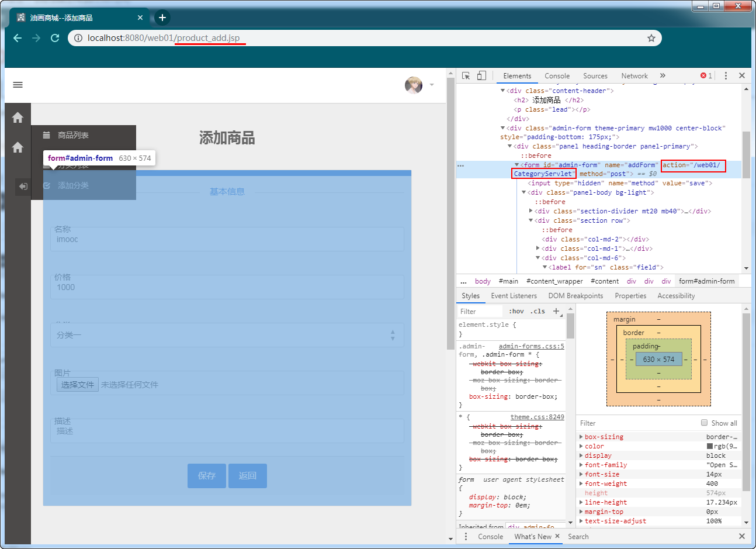Select the form#admin-form breadcrumb
This screenshot has width=756, height=549.
[706, 281]
